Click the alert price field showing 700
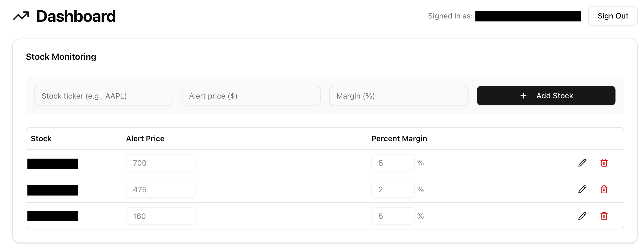 [x=161, y=163]
